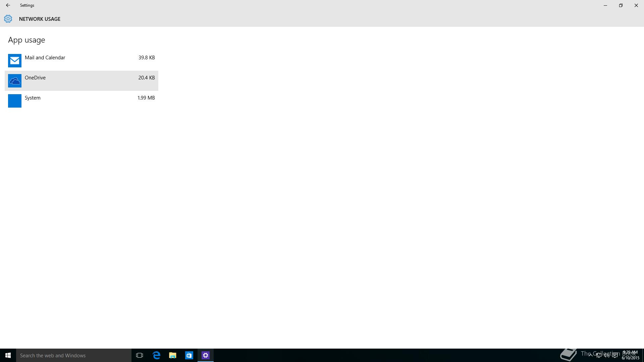Click the 1.99 MB usage value
This screenshot has width=644, height=362.
coord(146,98)
